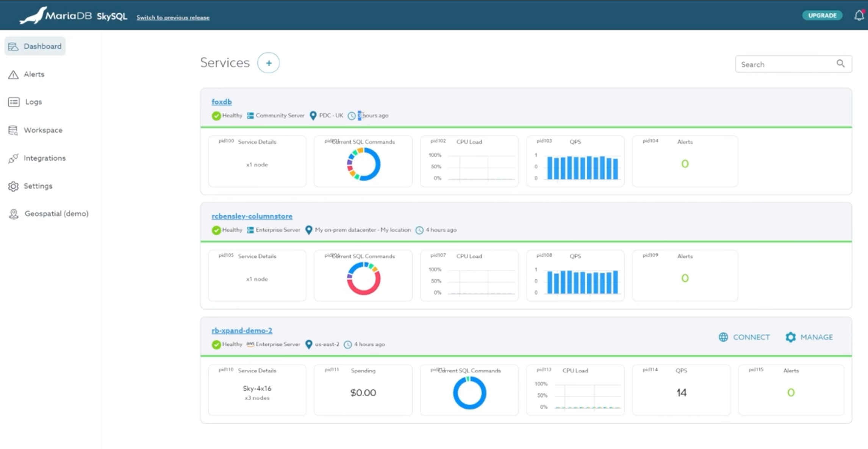Image resolution: width=868 pixels, height=449 pixels.
Task: Open the foxdb service page
Action: (x=221, y=102)
